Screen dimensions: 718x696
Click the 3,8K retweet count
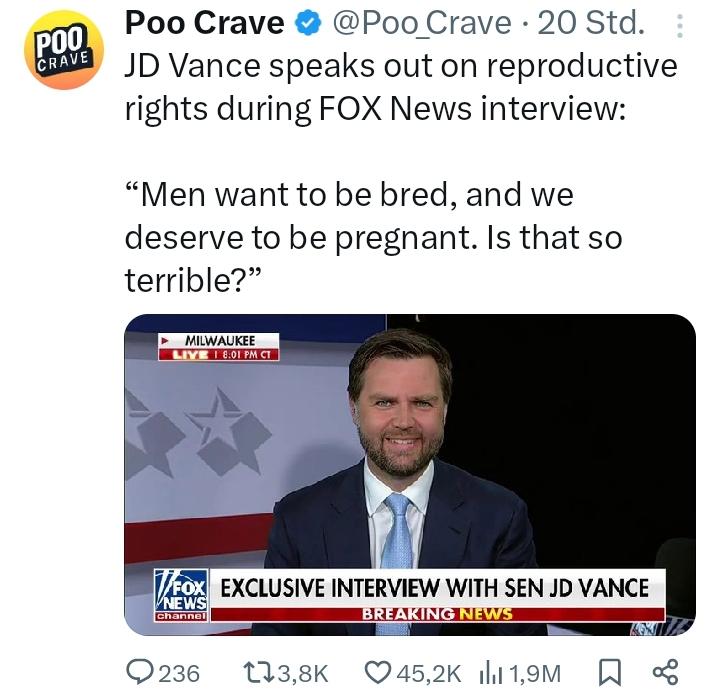pyautogui.click(x=303, y=674)
